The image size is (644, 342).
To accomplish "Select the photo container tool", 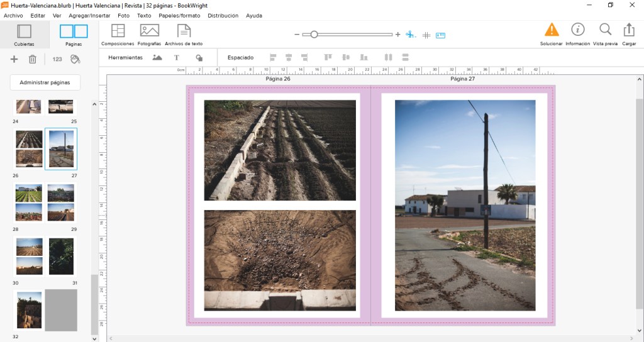I will click(157, 57).
